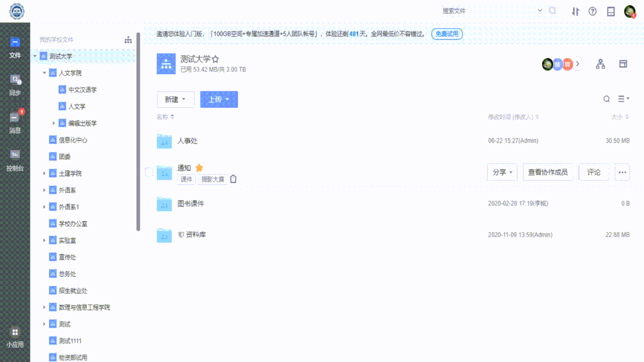Viewport: 644px width, 362px height.
Task: Open the Console dashboard in sidebar
Action: point(15,160)
